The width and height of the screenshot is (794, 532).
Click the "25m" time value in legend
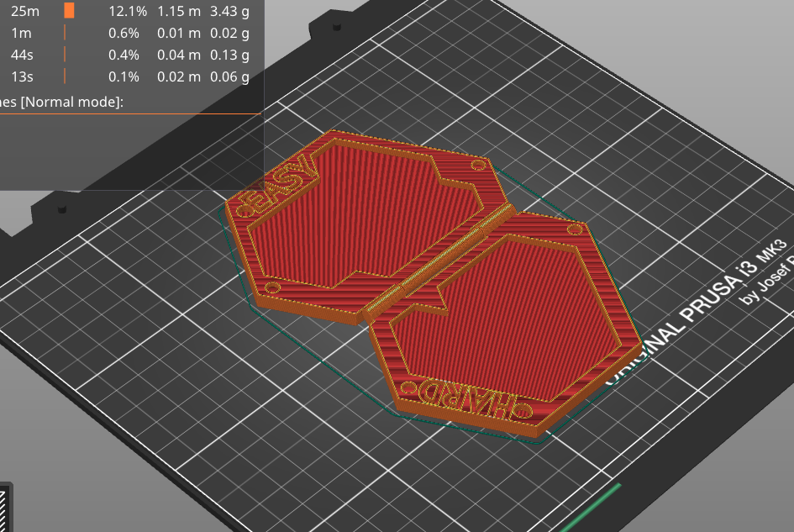pos(25,11)
